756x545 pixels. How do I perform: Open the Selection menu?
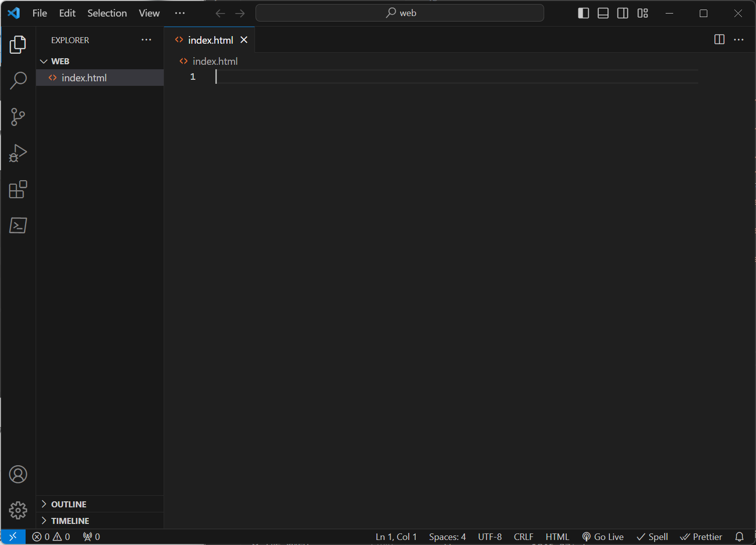[107, 13]
